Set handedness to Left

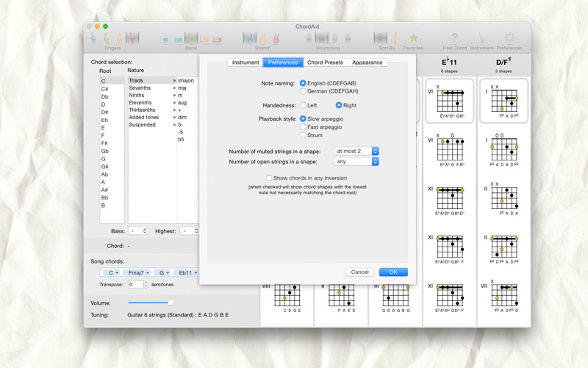(x=303, y=105)
